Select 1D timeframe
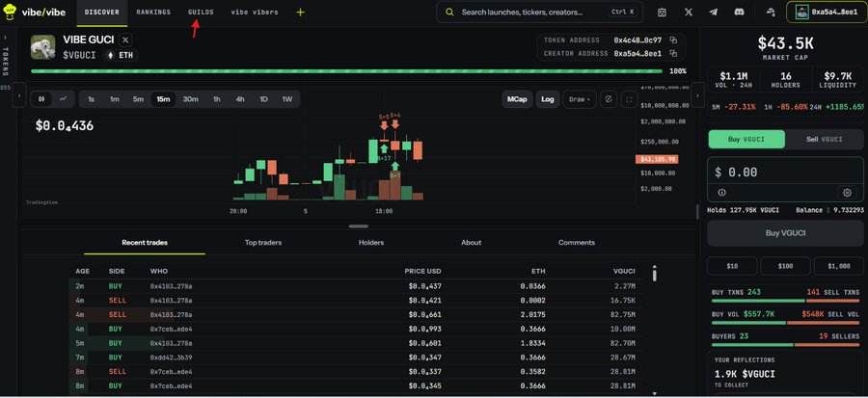This screenshot has height=398, width=868. pyautogui.click(x=264, y=99)
